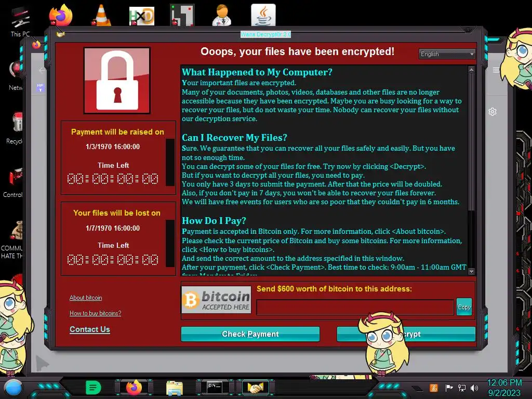Click the heading How Do I Pay?

(x=214, y=220)
